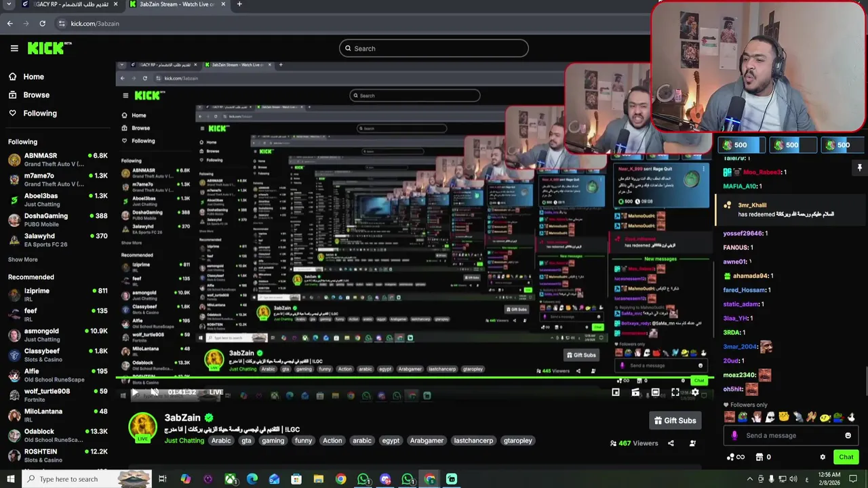Open the browser tab list dropdown

click(x=9, y=4)
